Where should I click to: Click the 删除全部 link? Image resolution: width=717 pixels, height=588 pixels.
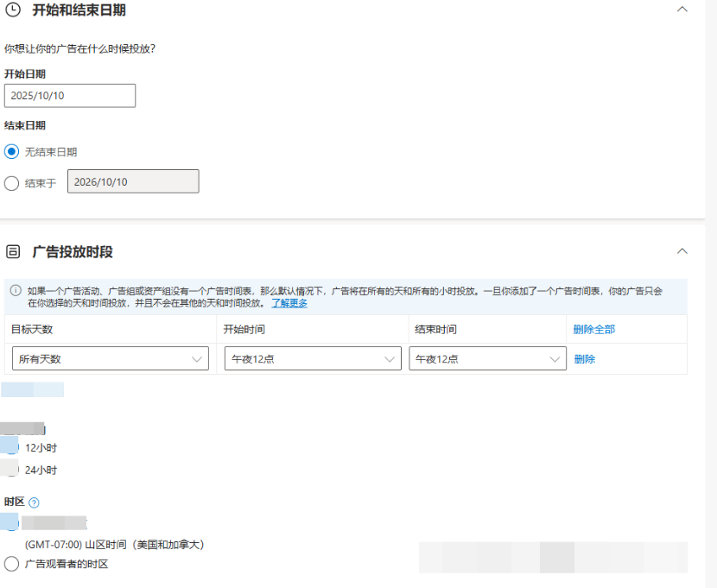pyautogui.click(x=594, y=330)
